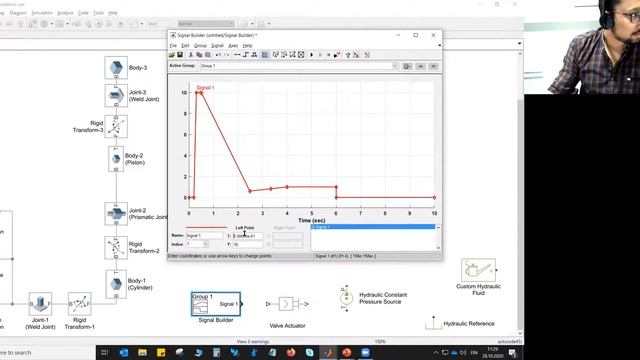Click the Save icon in Signal Builder

180,55
